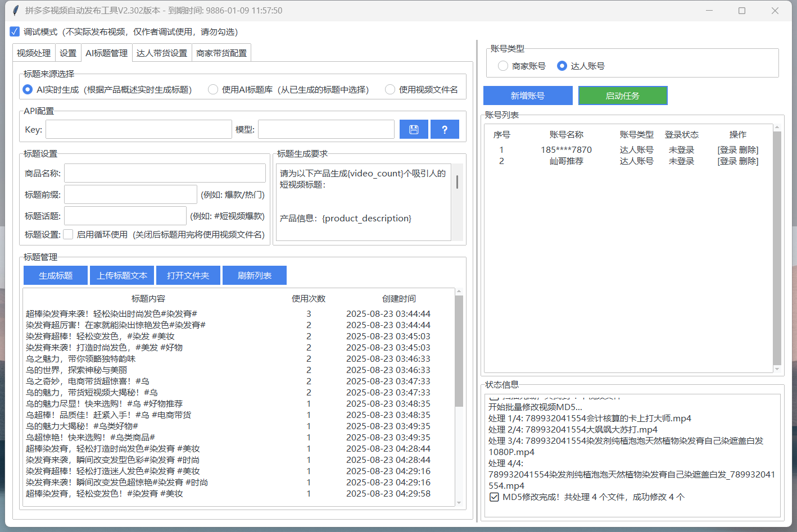
Task: Click login/delete actions for 汕哥推荐 account
Action: click(x=738, y=161)
